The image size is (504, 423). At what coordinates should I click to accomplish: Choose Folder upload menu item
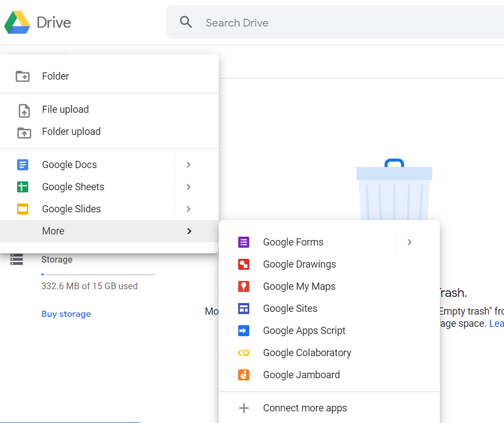(x=109, y=132)
